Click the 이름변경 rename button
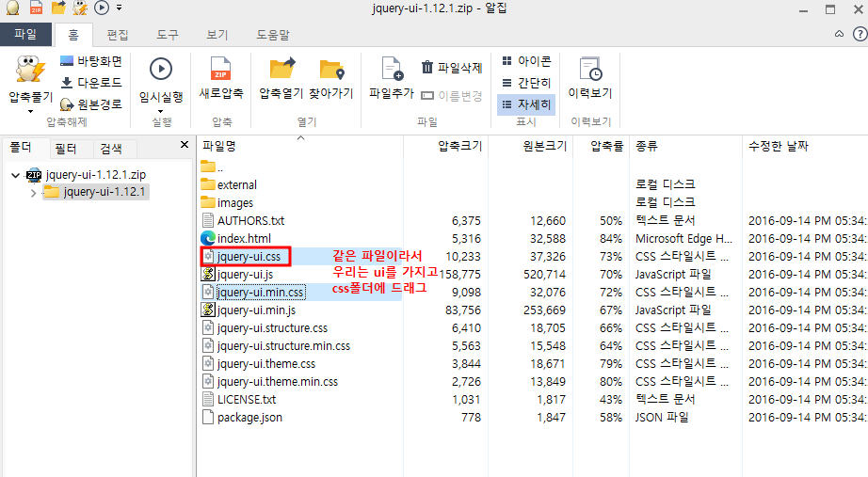The image size is (868, 477). [x=451, y=96]
